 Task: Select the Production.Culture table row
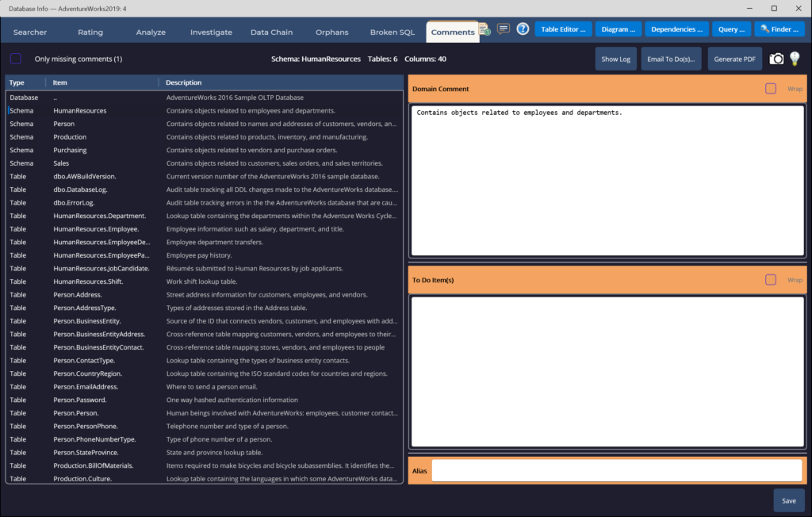pyautogui.click(x=205, y=479)
